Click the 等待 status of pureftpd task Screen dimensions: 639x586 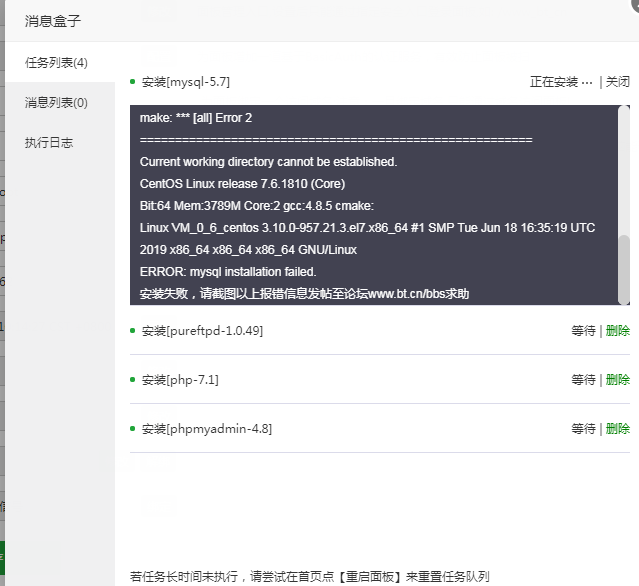tap(583, 330)
